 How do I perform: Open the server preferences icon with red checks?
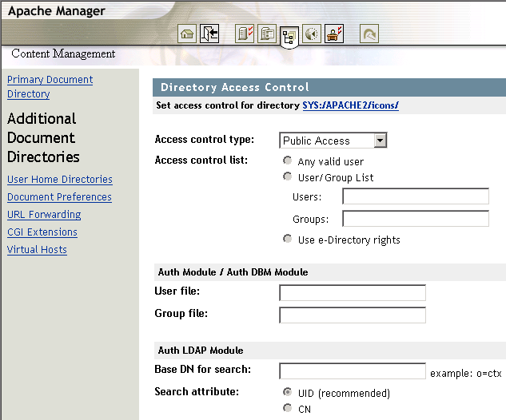[245, 34]
